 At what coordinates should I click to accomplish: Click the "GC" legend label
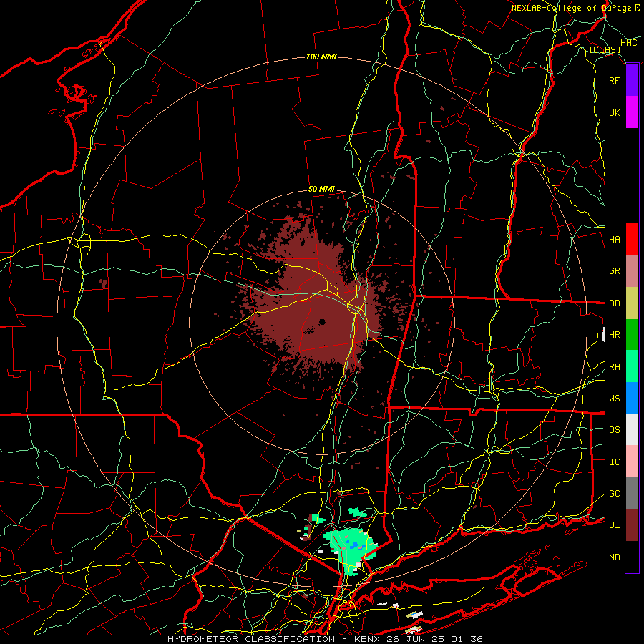click(x=615, y=494)
